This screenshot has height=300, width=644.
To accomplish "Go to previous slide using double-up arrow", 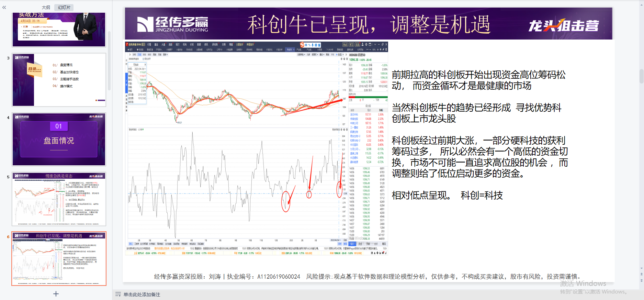I will 641,274.
